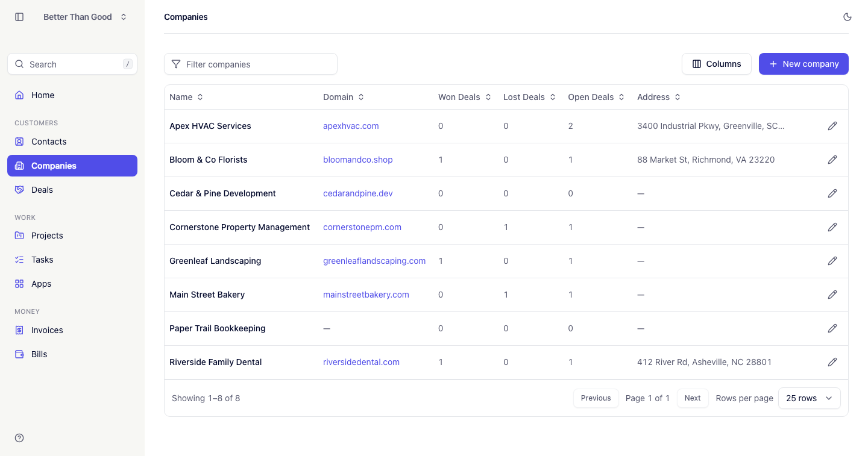Click the Filter companies input
Screen dimensions: 868x456
(x=251, y=64)
